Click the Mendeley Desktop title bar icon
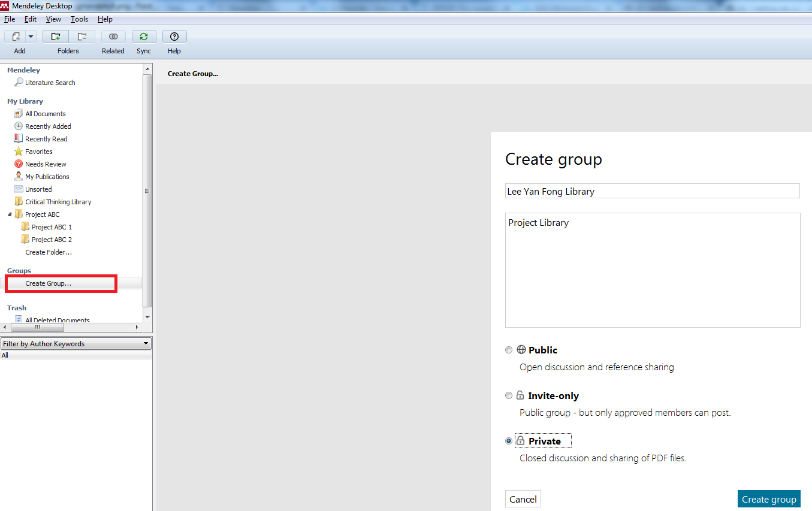 tap(5, 5)
